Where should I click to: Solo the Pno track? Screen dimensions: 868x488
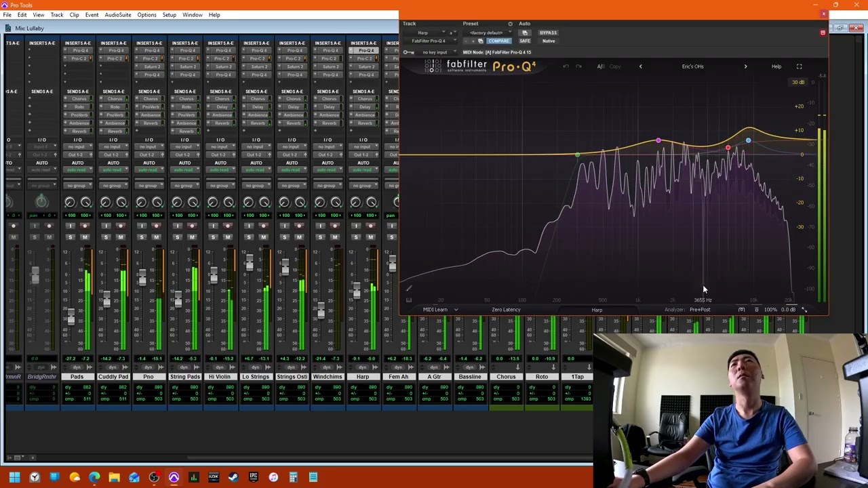point(141,237)
